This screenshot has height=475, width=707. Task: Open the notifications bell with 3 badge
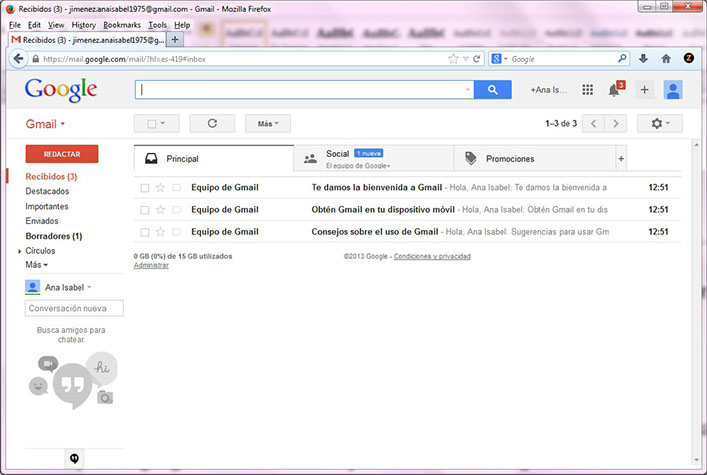tap(615, 89)
